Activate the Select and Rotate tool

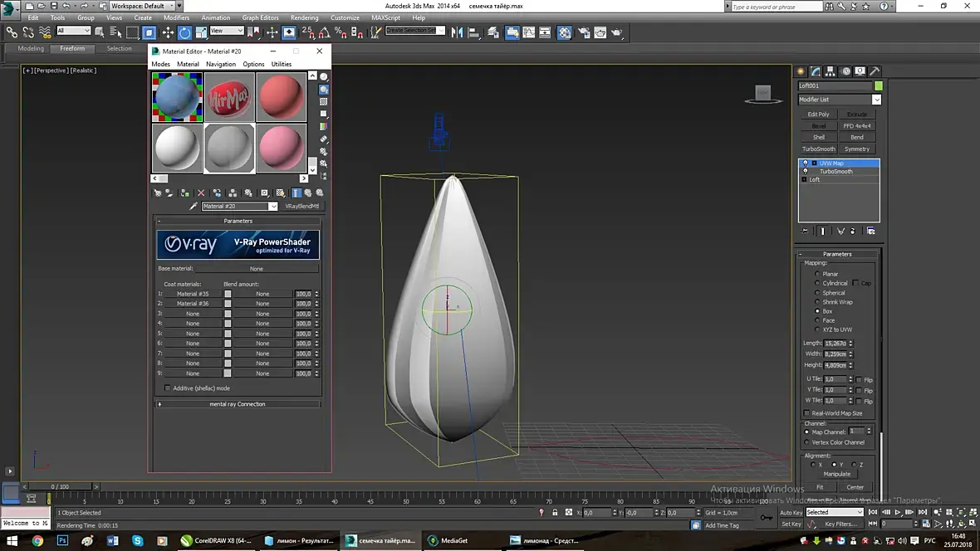[x=184, y=32]
